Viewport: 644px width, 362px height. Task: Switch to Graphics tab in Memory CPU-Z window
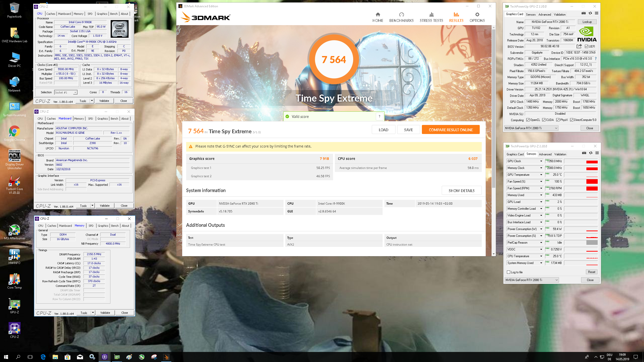coord(103,226)
